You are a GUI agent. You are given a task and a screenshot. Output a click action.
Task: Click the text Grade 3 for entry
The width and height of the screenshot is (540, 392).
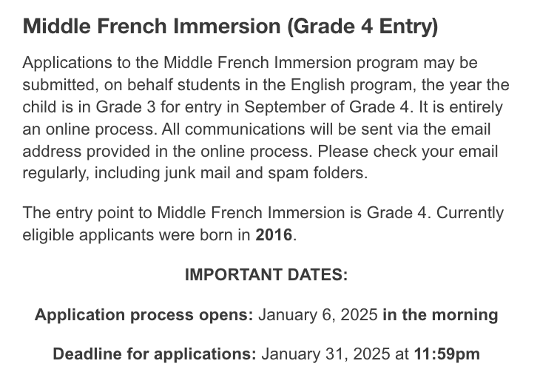159,107
